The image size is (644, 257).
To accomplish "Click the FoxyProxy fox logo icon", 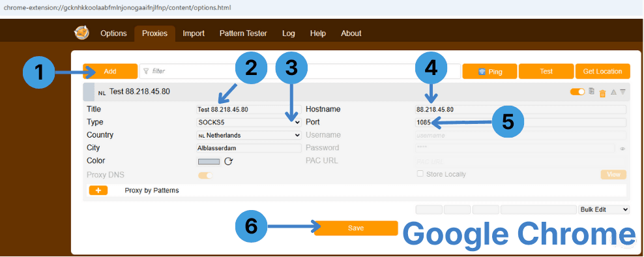I will [x=81, y=33].
